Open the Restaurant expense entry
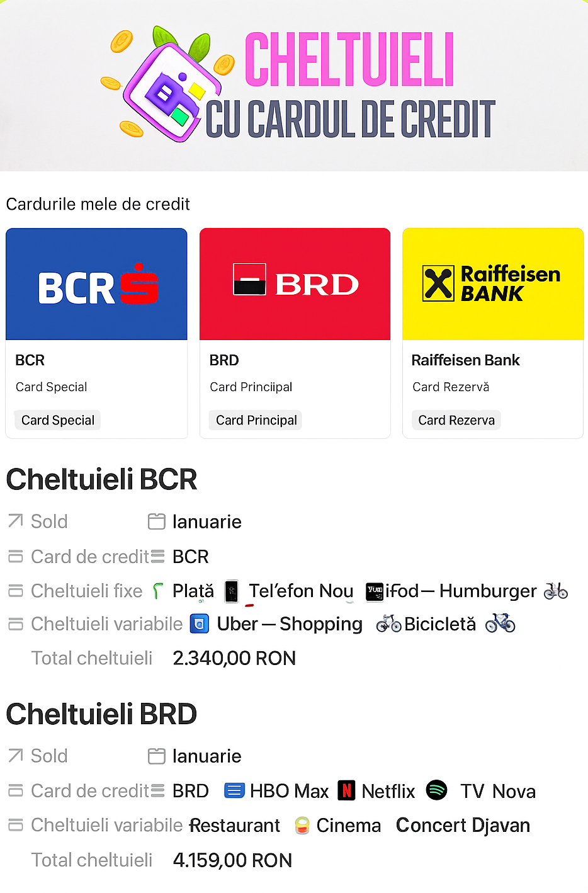The image size is (588, 893). tap(235, 825)
